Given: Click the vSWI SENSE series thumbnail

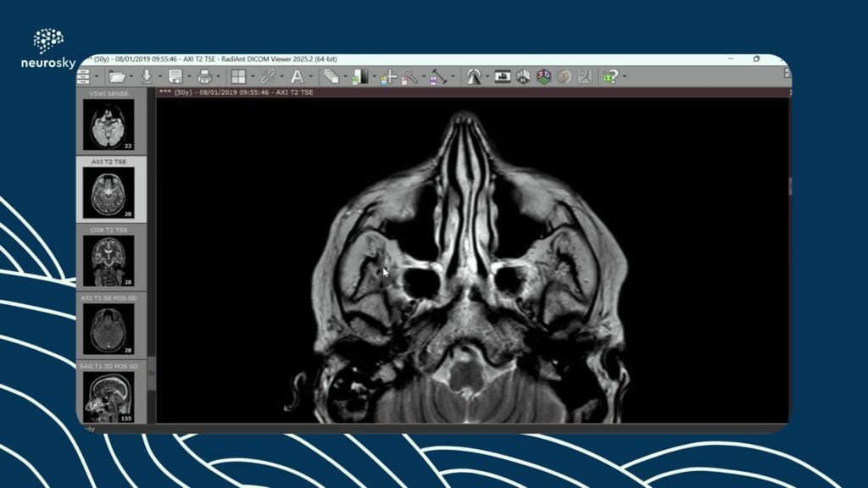Looking at the screenshot, I should 108,124.
